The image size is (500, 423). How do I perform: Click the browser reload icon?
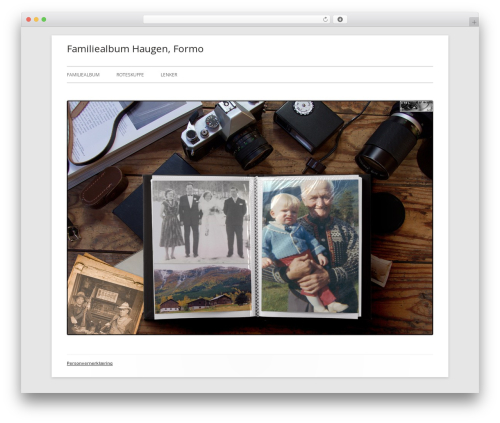(x=325, y=20)
